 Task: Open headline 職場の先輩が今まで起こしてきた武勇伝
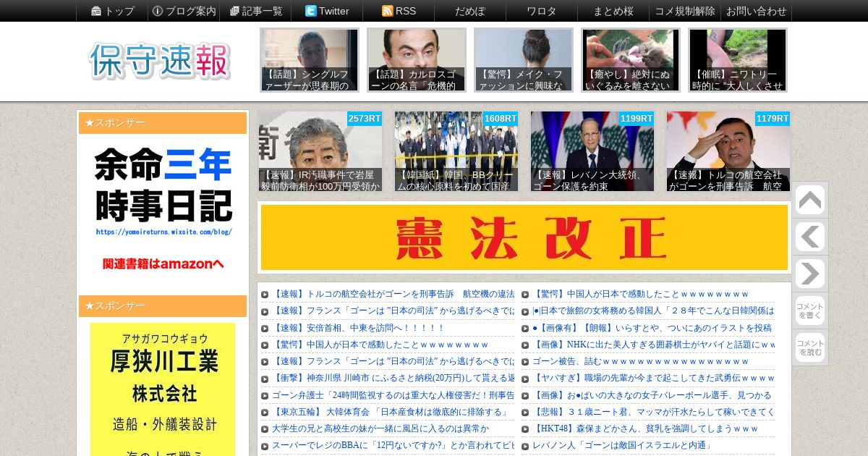[653, 378]
